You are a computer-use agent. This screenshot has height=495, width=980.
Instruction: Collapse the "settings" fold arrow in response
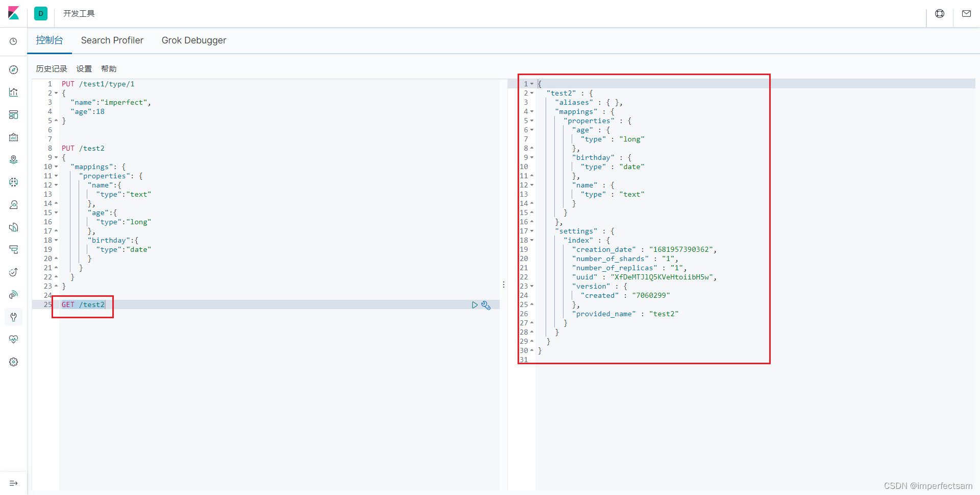pyautogui.click(x=532, y=231)
